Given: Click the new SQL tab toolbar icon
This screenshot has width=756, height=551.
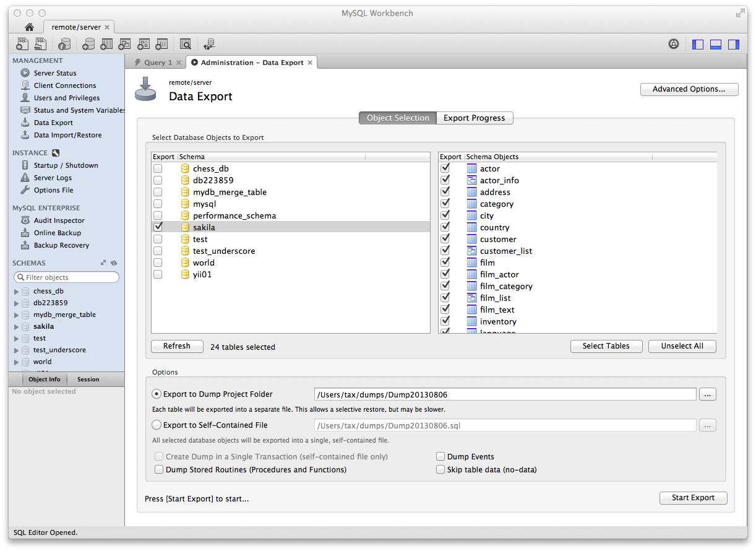Looking at the screenshot, I should point(22,44).
